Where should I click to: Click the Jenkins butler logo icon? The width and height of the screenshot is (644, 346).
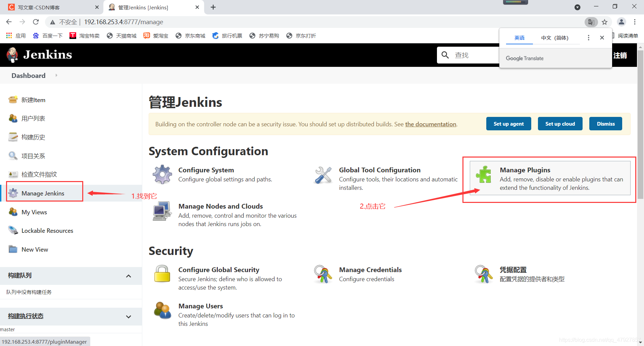tap(12, 55)
